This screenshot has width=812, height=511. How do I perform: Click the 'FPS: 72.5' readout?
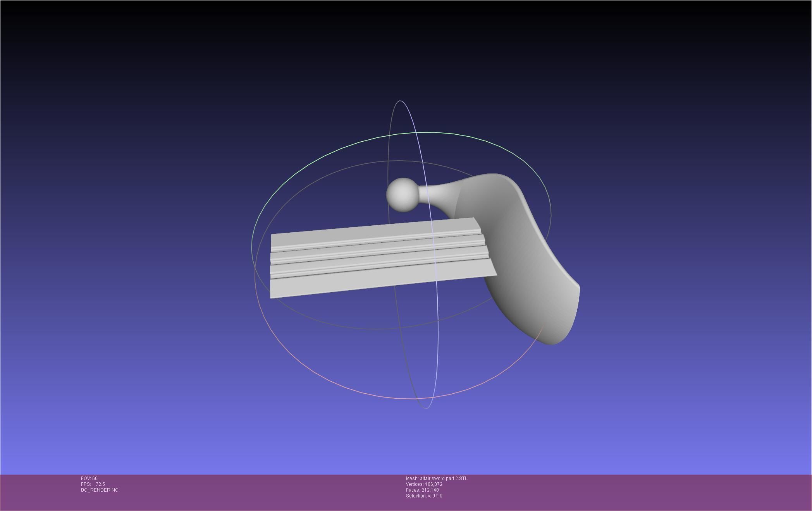point(93,484)
